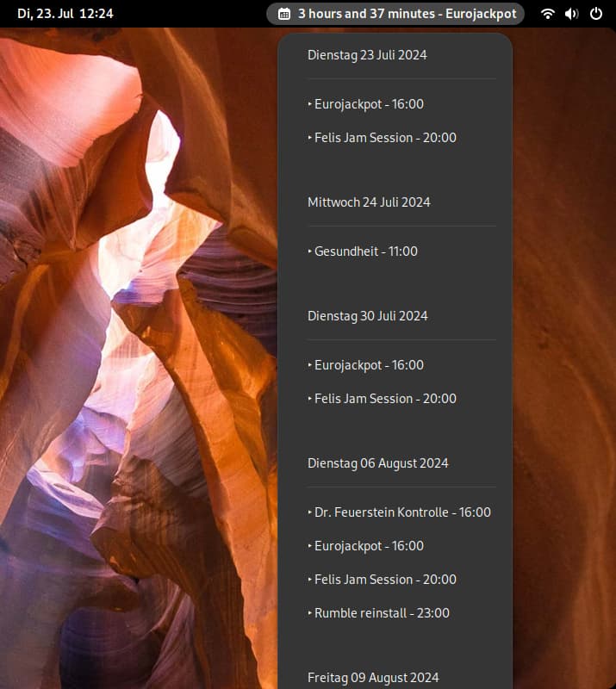616x689 pixels.
Task: Select Eurojackpot - 16:00 under Dienstag 23 Juli
Action: pos(366,104)
